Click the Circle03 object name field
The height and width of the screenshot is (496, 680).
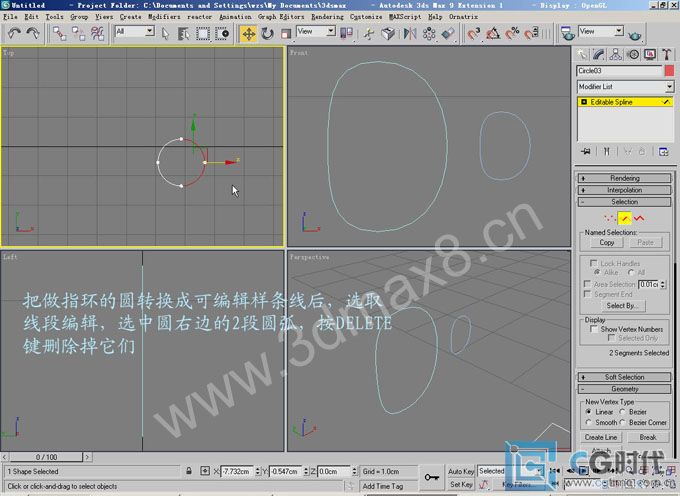pos(619,71)
